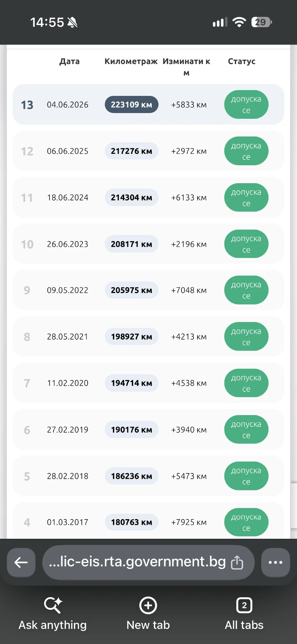297x644 pixels.
Task: Tap the Wi-Fi status icon
Action: pyautogui.click(x=239, y=22)
